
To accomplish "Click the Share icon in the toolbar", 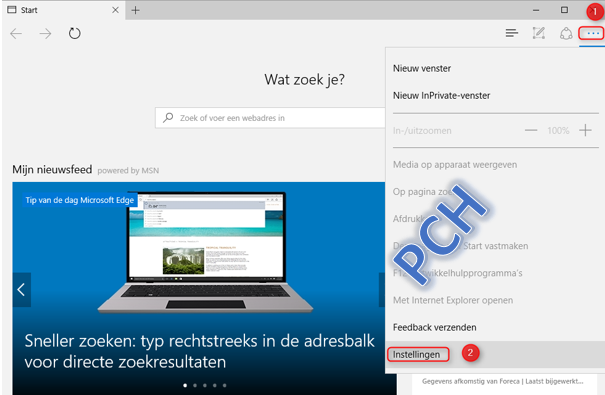I will (566, 34).
